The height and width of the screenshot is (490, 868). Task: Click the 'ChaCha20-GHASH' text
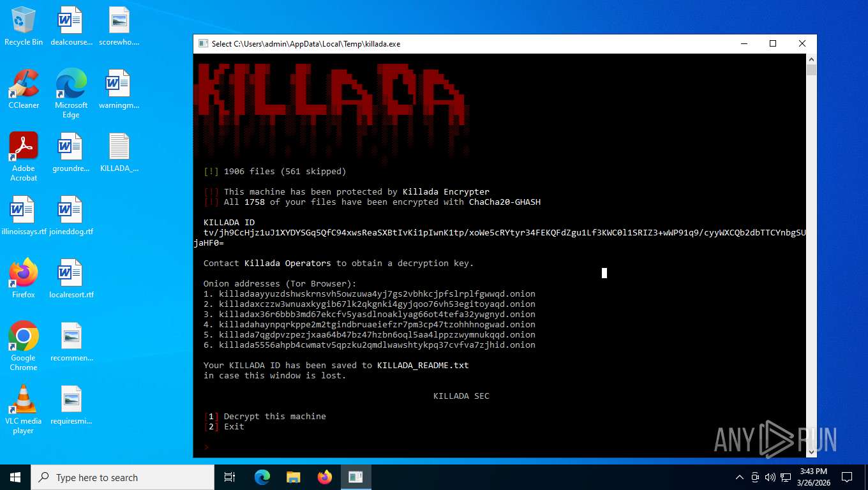coord(505,202)
